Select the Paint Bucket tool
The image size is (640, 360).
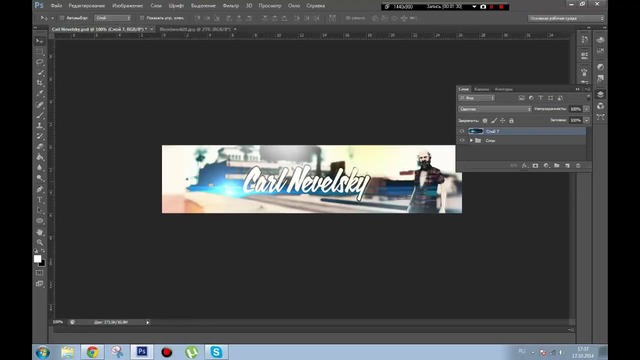click(x=40, y=157)
